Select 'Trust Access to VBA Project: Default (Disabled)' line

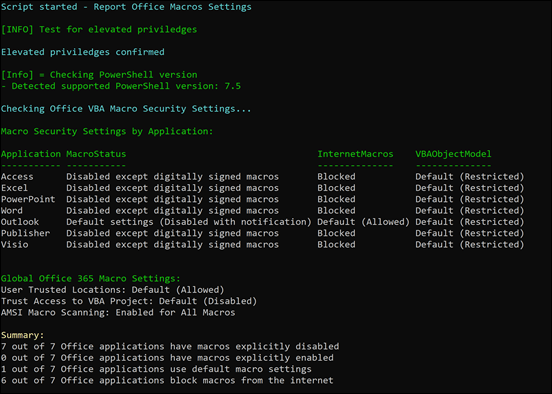click(x=129, y=301)
